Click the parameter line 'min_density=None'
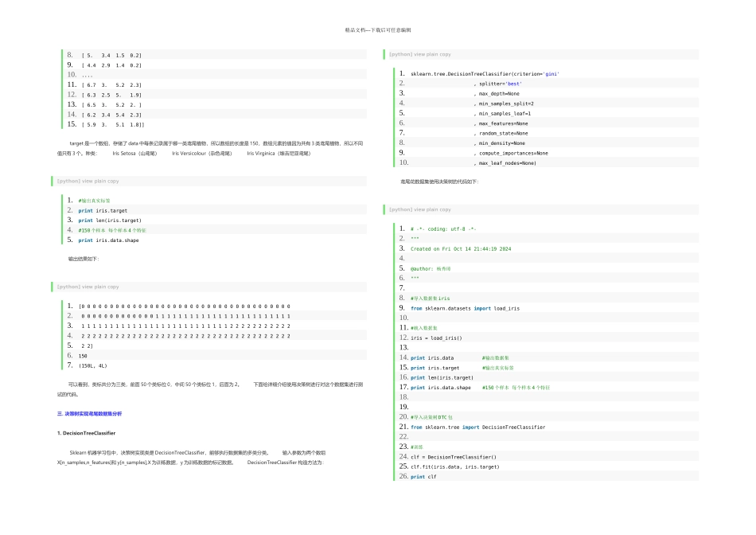756x535 pixels. click(x=500, y=143)
